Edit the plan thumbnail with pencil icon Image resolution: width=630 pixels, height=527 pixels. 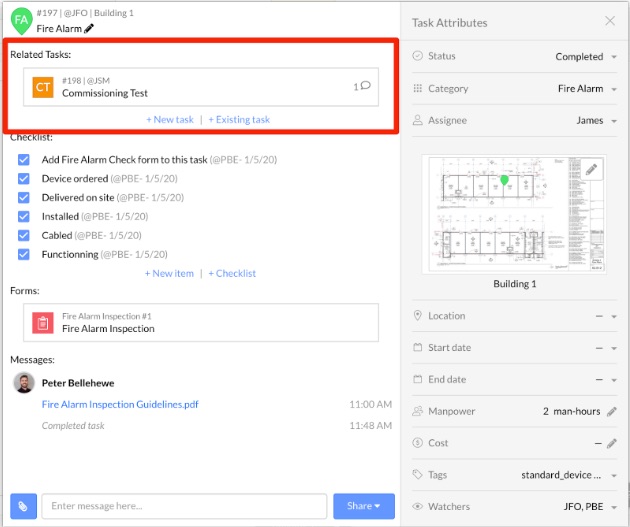pyautogui.click(x=591, y=169)
